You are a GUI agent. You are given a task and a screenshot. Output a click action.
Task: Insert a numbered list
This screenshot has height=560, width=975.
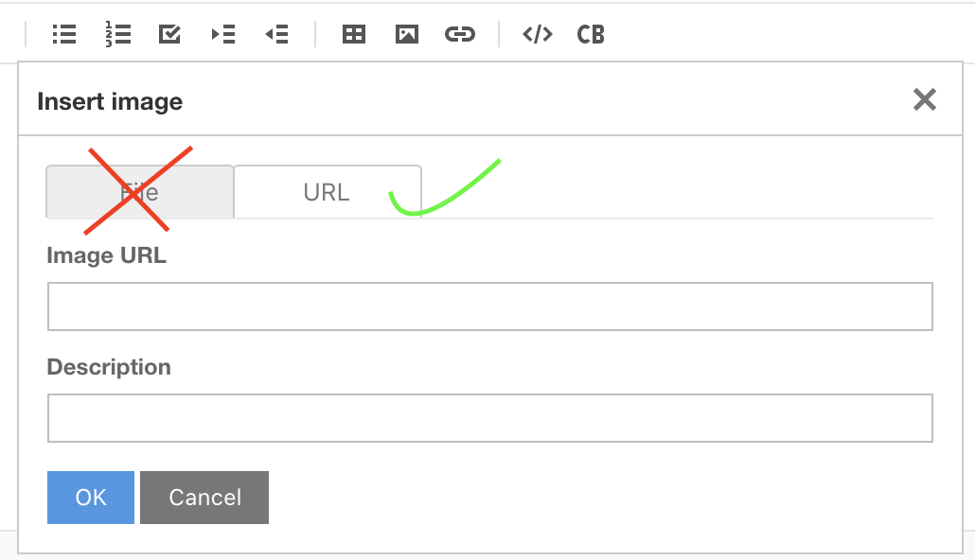click(x=116, y=34)
